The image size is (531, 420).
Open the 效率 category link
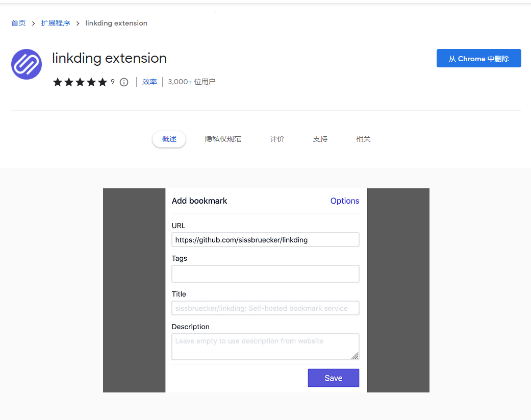click(149, 82)
